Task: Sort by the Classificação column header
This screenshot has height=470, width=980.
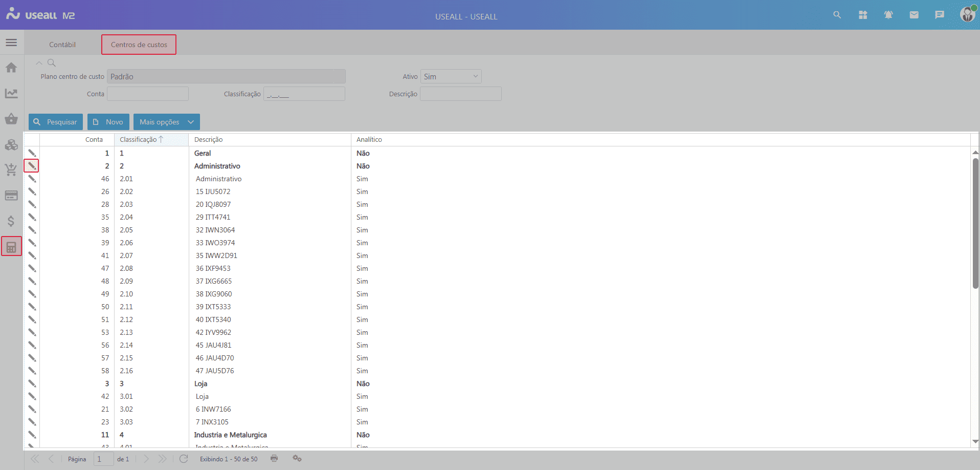Action: tap(139, 139)
